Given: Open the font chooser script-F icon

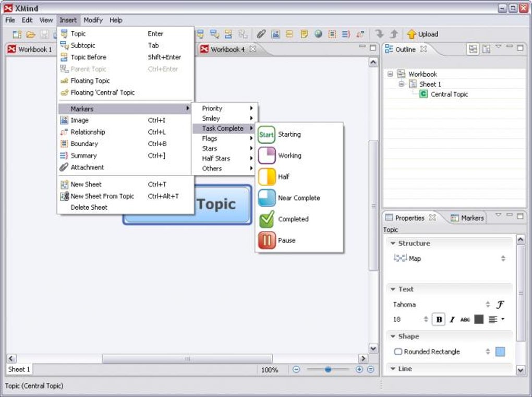Looking at the screenshot, I should click(x=500, y=305).
